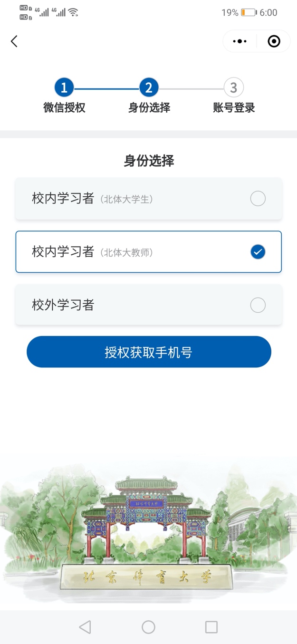297x644 pixels.
Task: Tap the battery indicator in the status bar
Action: click(249, 13)
